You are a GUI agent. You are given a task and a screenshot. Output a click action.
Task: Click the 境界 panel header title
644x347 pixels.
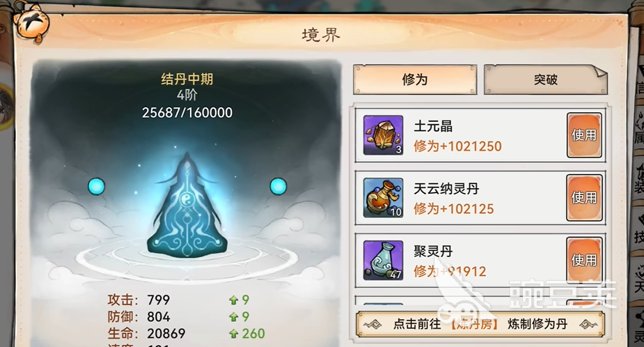click(x=321, y=36)
